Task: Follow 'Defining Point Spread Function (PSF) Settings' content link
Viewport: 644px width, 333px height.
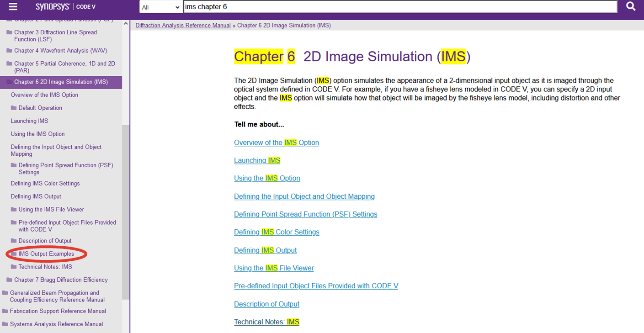Action: (x=306, y=214)
